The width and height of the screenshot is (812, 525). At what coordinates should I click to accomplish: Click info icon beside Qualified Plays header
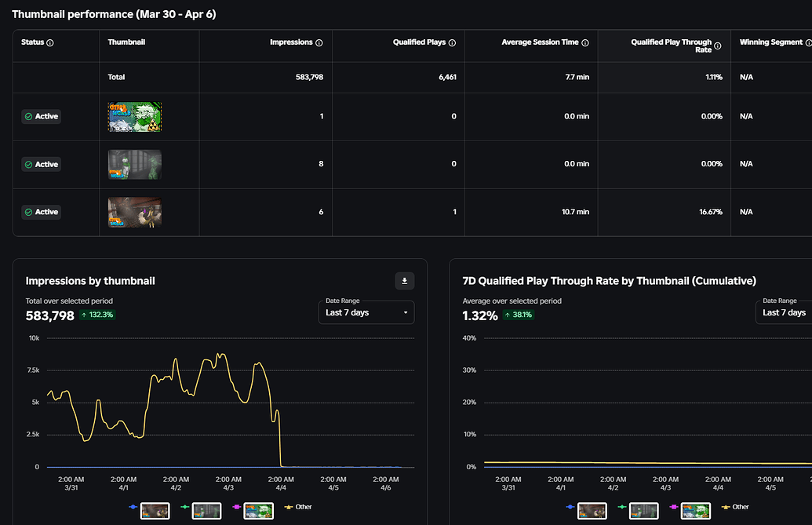452,43
